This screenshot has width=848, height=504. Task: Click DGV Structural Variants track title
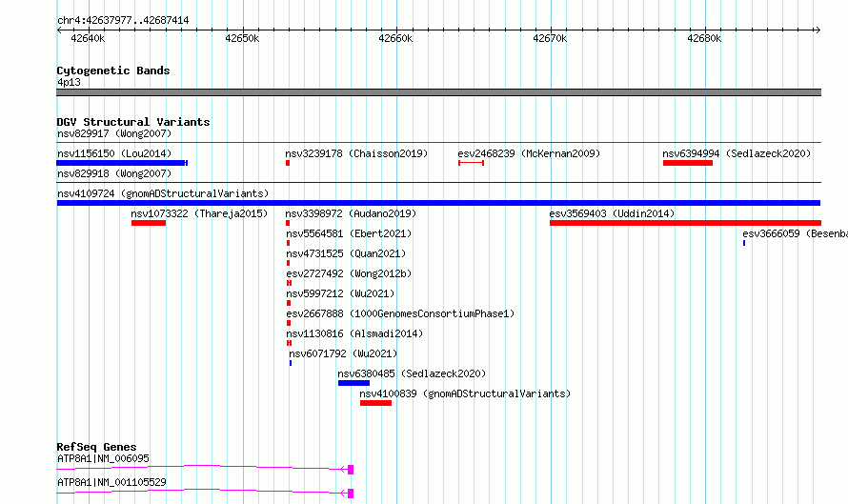[133, 122]
